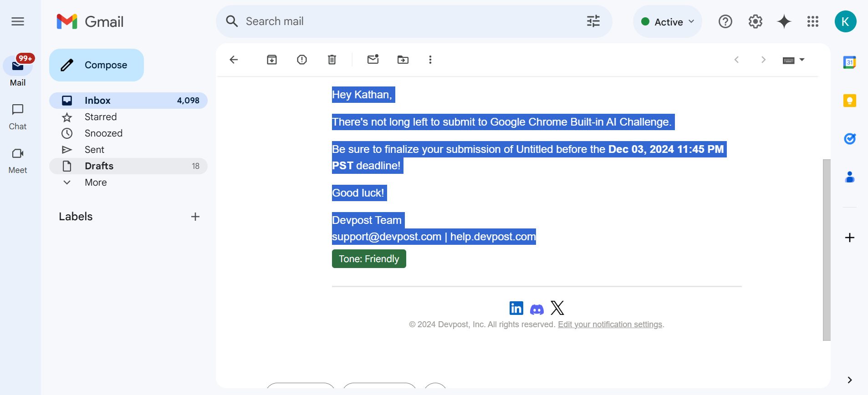Get add-ons via the plus icon
Viewport: 868px width, 395px height.
pos(850,238)
